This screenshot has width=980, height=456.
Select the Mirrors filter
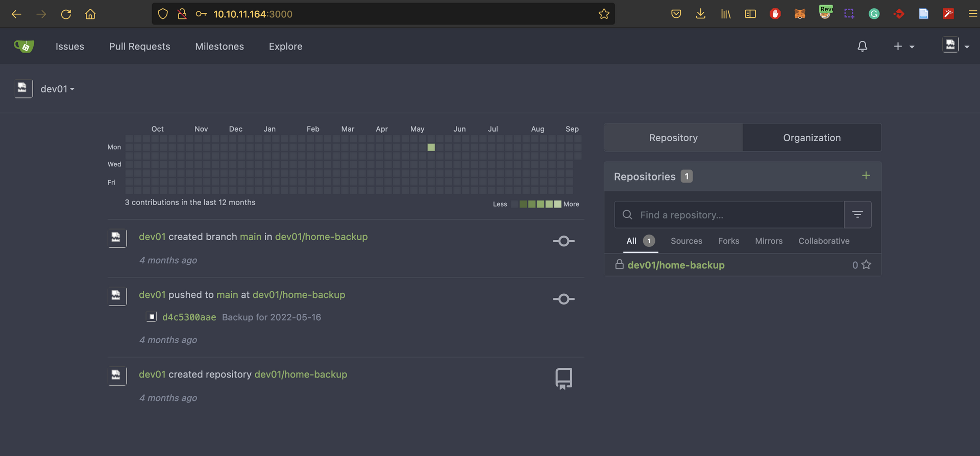769,241
